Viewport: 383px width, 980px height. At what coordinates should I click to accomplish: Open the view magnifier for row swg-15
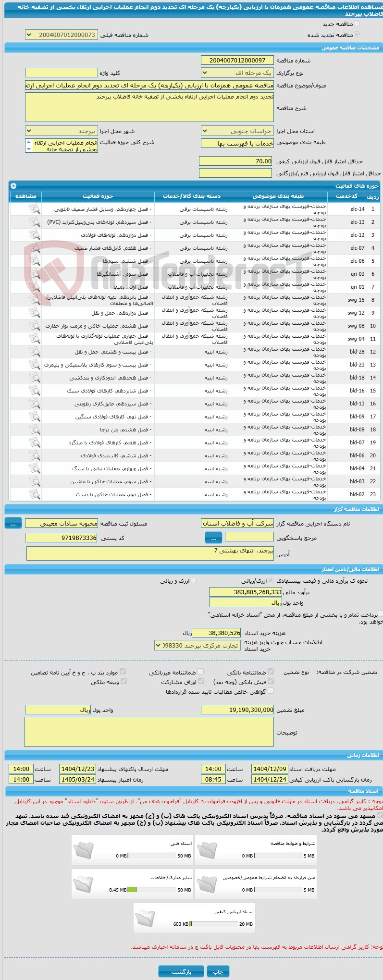34,300
